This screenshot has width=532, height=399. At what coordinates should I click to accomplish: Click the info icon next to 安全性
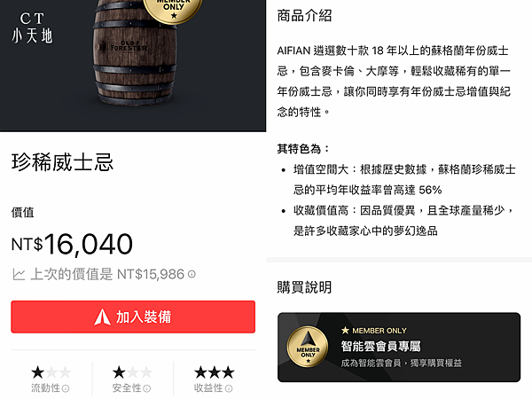click(147, 388)
